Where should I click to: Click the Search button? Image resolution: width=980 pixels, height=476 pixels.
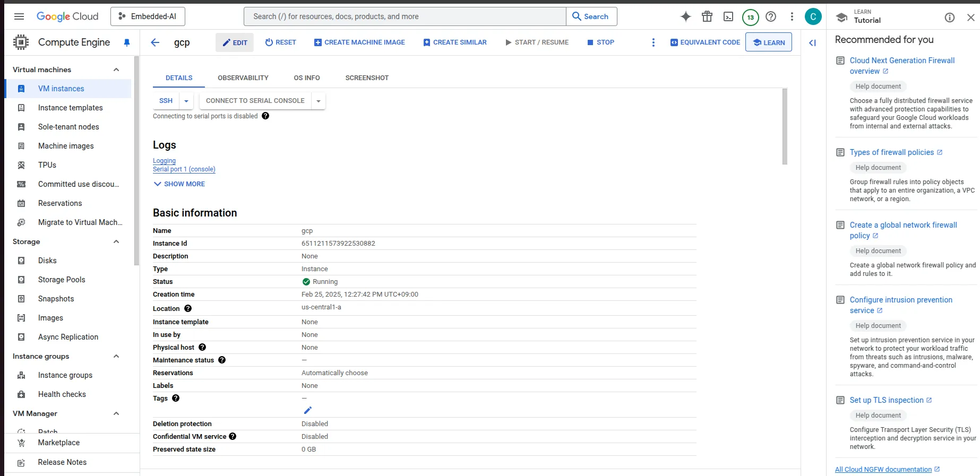(x=591, y=16)
